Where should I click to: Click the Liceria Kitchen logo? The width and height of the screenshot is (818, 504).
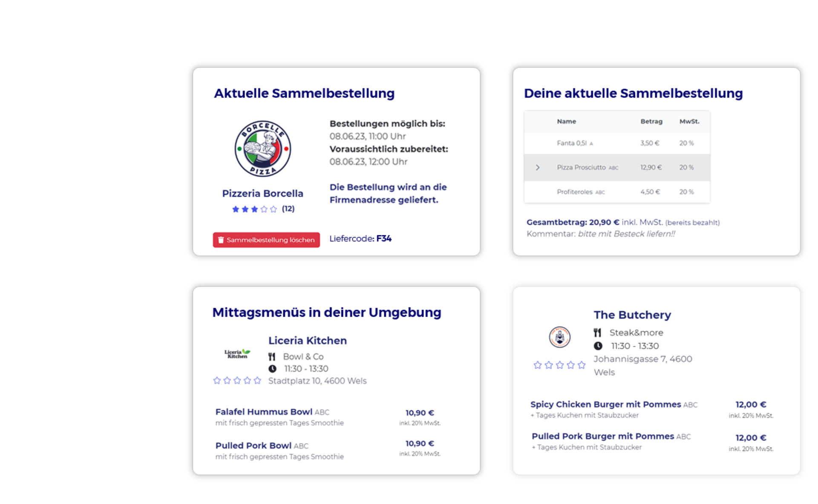(237, 354)
